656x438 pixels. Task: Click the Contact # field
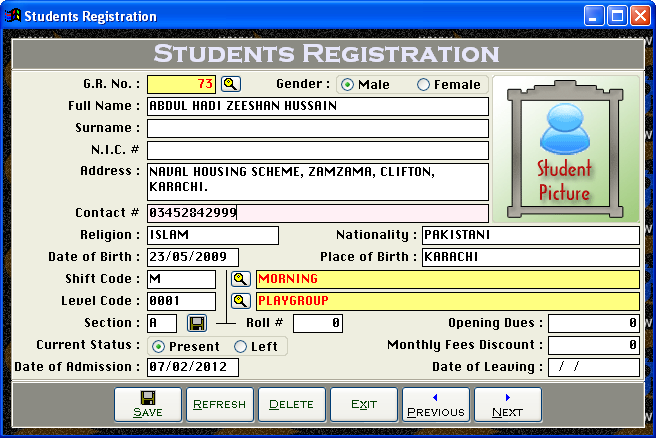318,213
